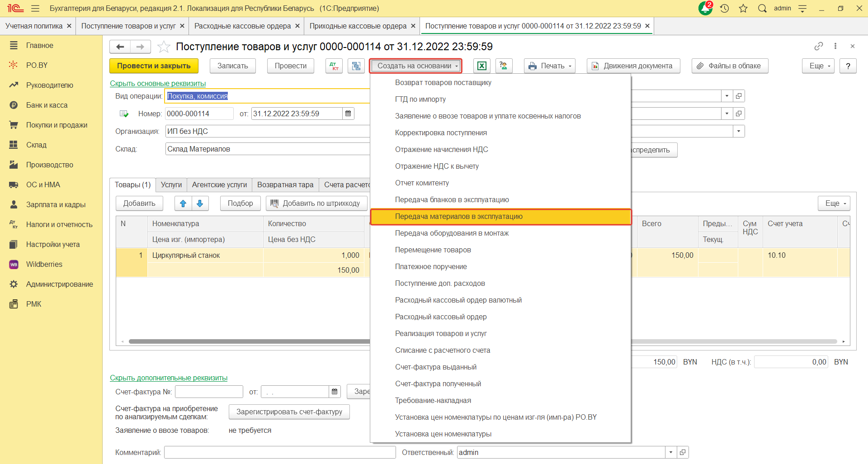The width and height of the screenshot is (868, 464).
Task: Expand the Ответственный field dropdown arrow
Action: [x=671, y=452]
